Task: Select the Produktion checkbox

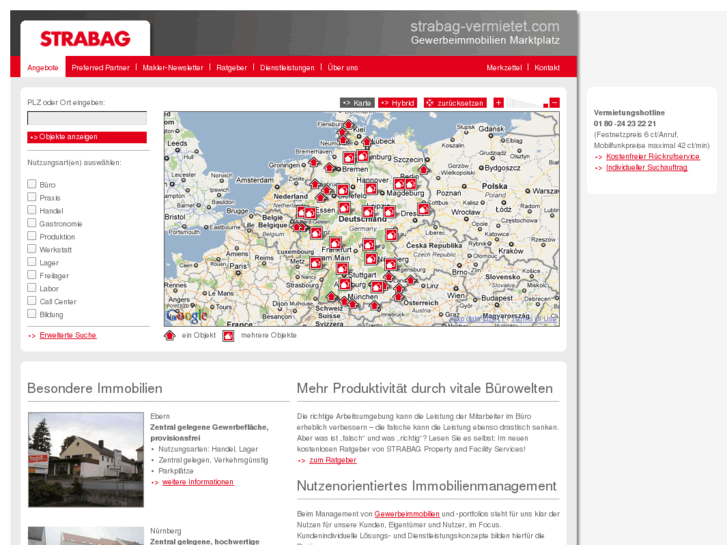Action: pos(32,236)
